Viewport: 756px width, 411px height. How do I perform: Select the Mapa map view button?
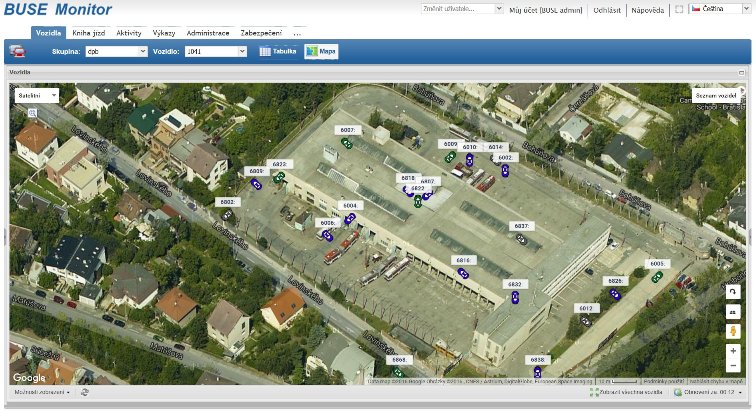point(321,51)
